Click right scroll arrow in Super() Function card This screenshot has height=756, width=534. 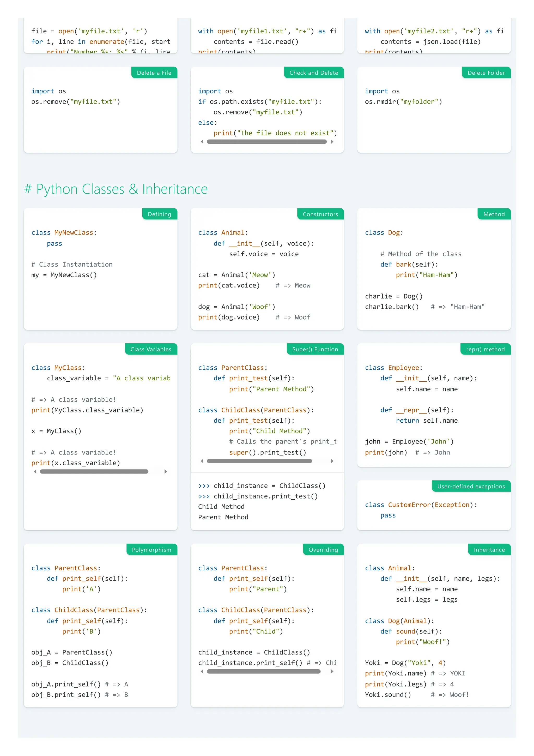[x=332, y=461]
